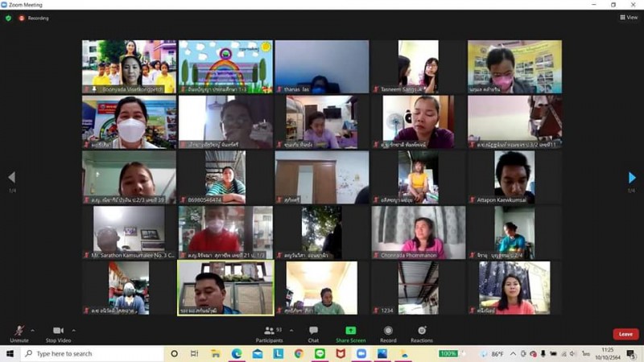Screen dimensions: 644x362
Task: Select the highlighted active speaker tile
Action: [225, 288]
